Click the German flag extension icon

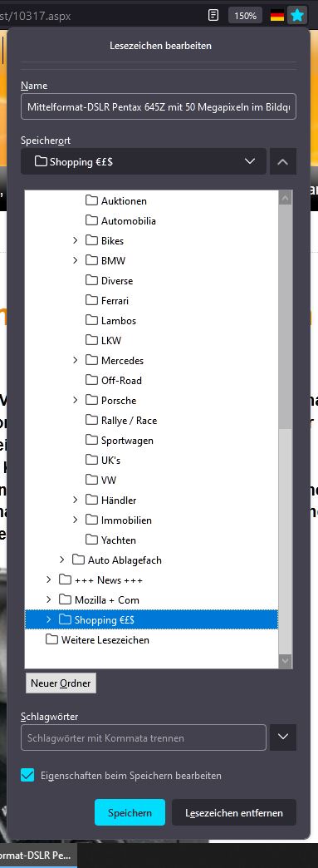277,16
